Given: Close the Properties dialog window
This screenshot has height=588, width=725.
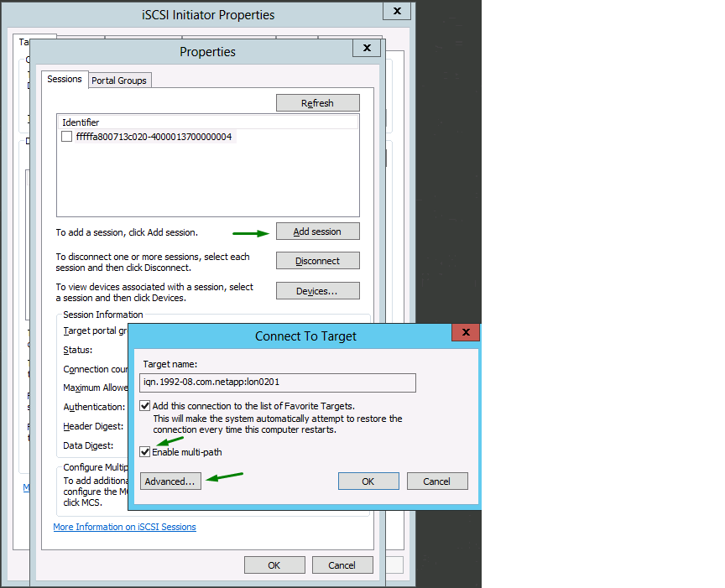Looking at the screenshot, I should 366,49.
